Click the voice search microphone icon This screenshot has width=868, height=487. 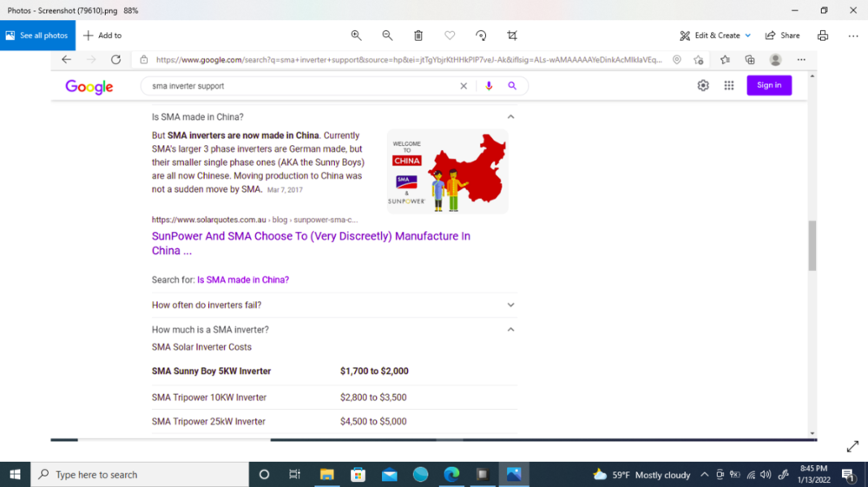point(489,86)
